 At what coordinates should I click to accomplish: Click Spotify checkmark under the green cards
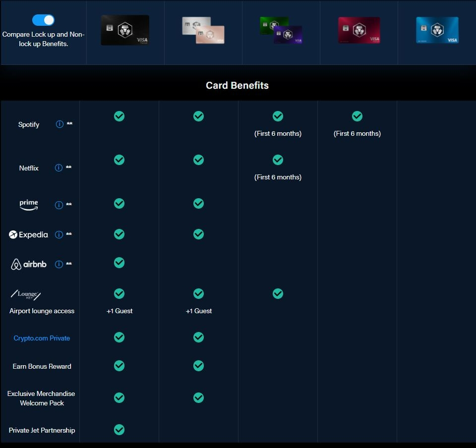click(x=278, y=116)
